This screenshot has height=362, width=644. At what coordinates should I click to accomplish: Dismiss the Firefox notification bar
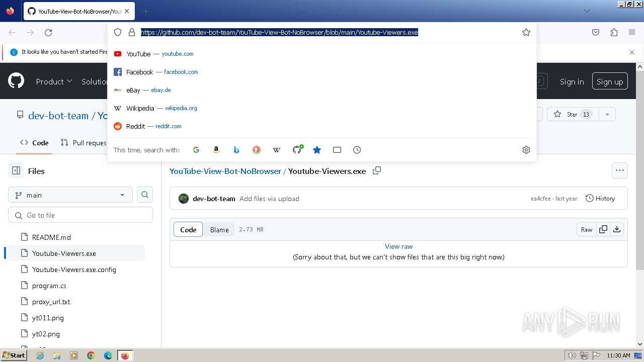[632, 52]
